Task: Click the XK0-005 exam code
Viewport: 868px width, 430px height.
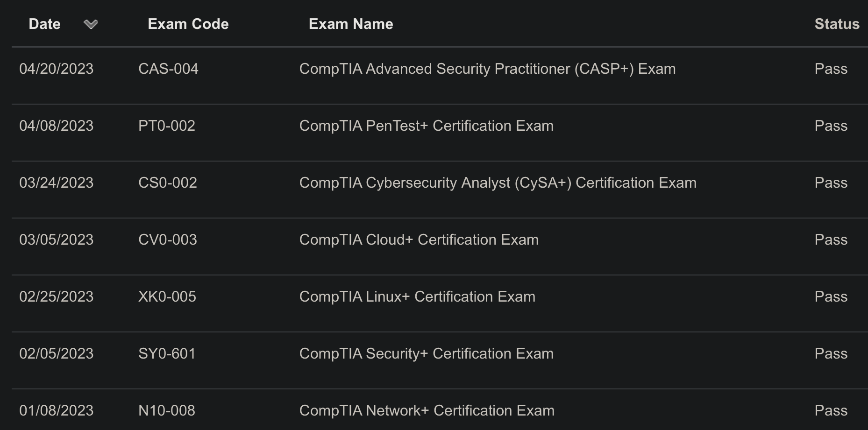Action: (168, 296)
